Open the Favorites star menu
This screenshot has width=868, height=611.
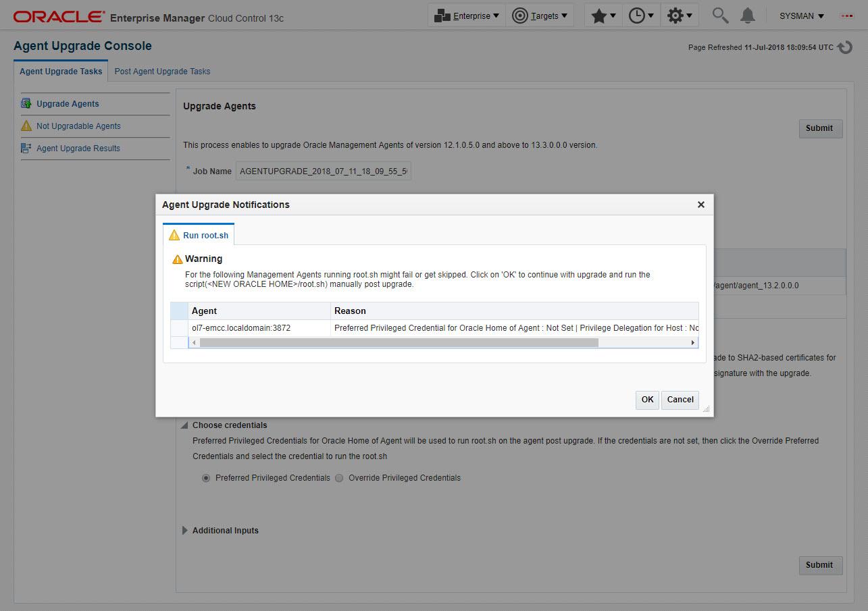(x=603, y=16)
